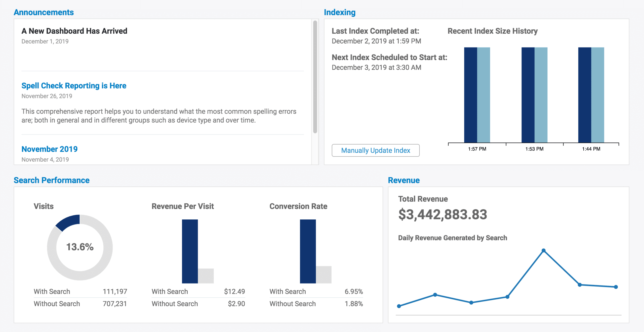Open the "Spell Check Reporting is Here" announcement

tap(74, 85)
